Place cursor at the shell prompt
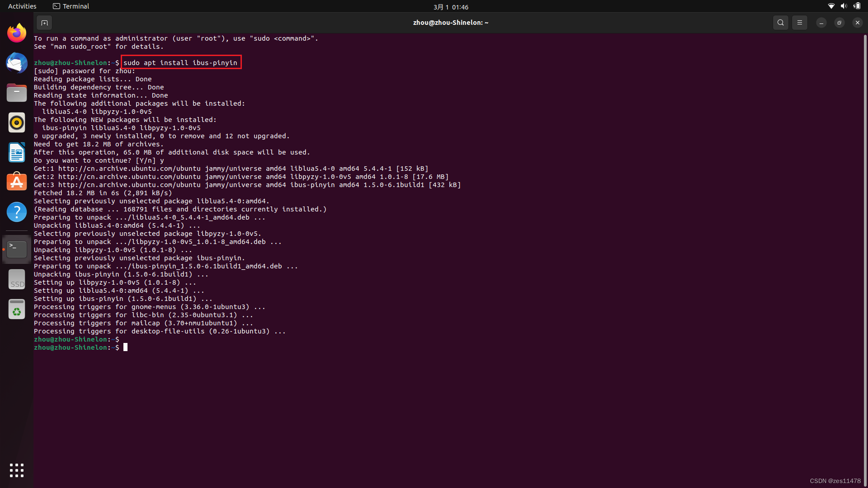868x488 pixels. pos(126,347)
